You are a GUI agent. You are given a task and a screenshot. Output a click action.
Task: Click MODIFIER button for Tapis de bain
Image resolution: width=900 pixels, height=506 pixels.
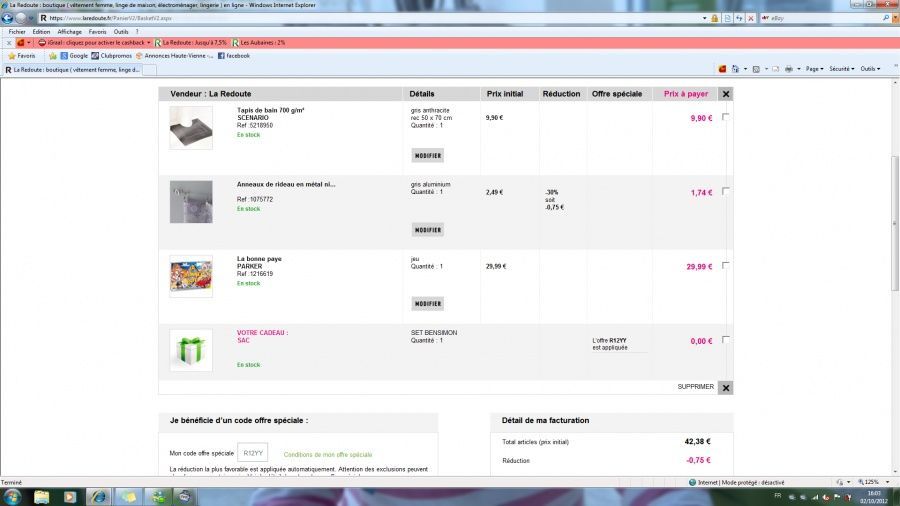point(427,156)
